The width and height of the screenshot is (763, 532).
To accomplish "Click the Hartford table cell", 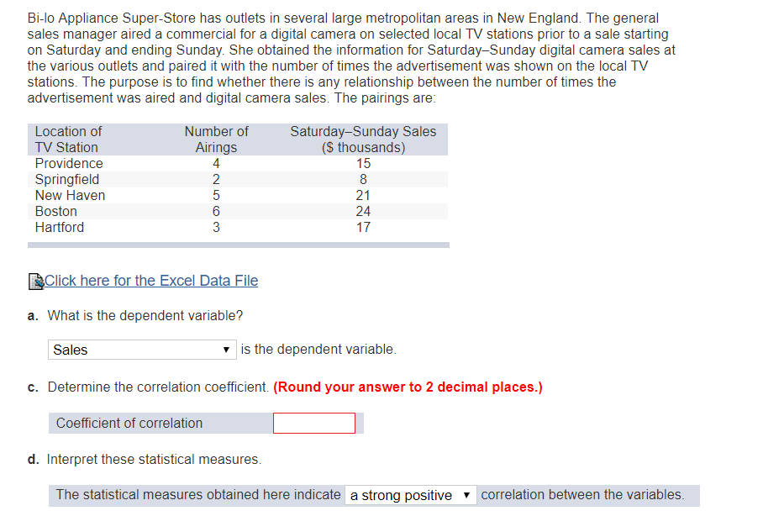I will click(x=60, y=227).
